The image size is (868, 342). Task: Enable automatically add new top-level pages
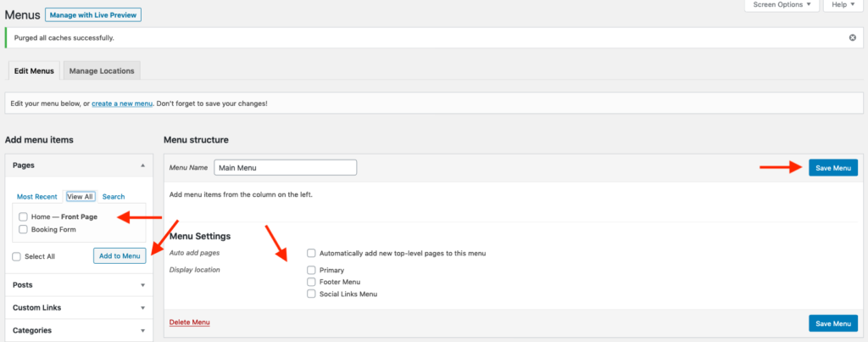(312, 253)
